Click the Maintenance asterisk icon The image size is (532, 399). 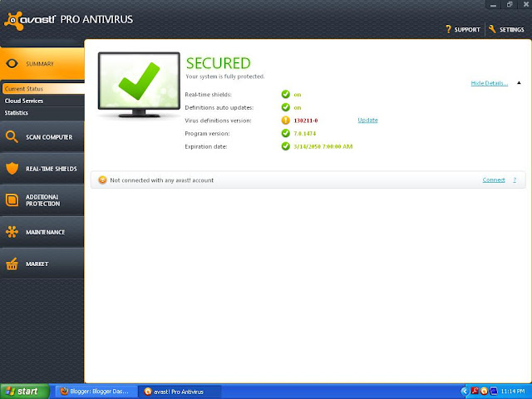pyautogui.click(x=12, y=232)
